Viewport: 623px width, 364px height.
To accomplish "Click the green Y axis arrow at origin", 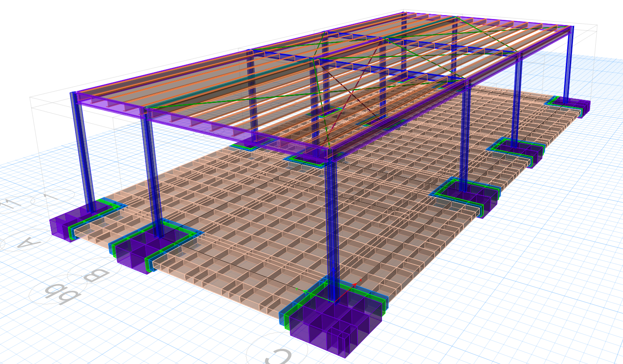I will pyautogui.click(x=298, y=288).
